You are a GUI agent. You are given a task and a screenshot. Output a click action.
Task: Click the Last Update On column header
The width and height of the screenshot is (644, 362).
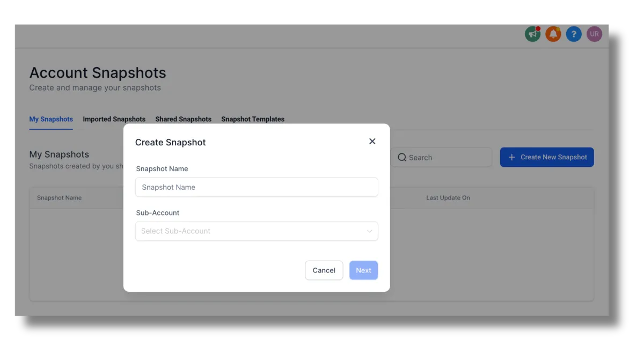tap(448, 198)
